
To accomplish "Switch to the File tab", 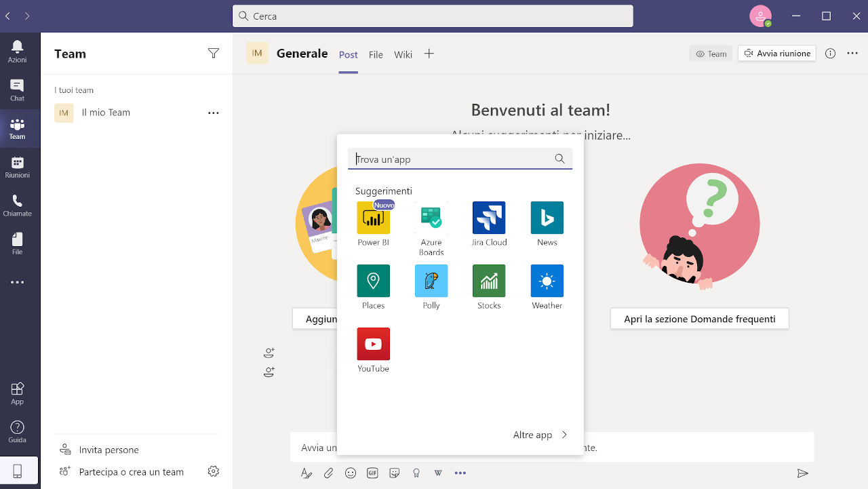I will pos(376,54).
